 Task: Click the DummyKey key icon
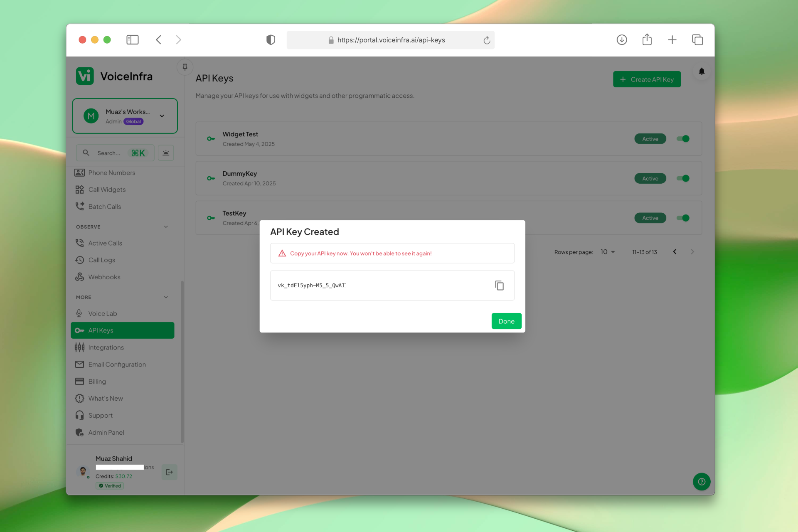(211, 178)
